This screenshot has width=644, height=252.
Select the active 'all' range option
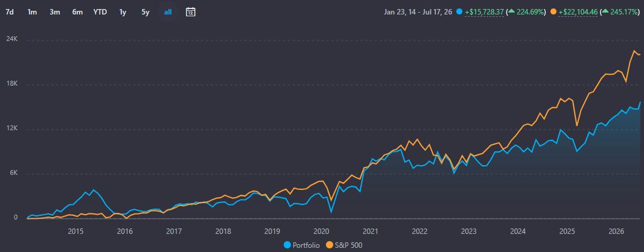(x=168, y=12)
